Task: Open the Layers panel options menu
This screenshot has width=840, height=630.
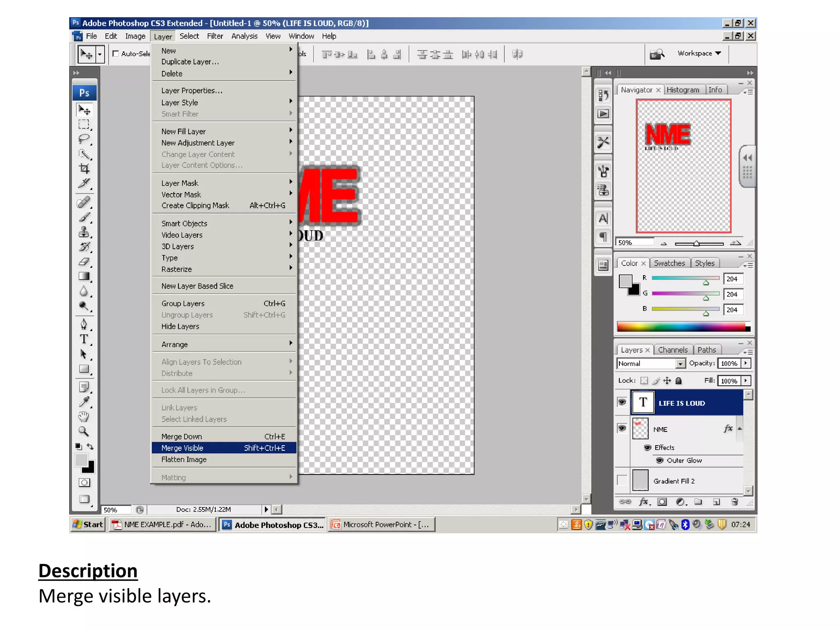Action: point(747,352)
